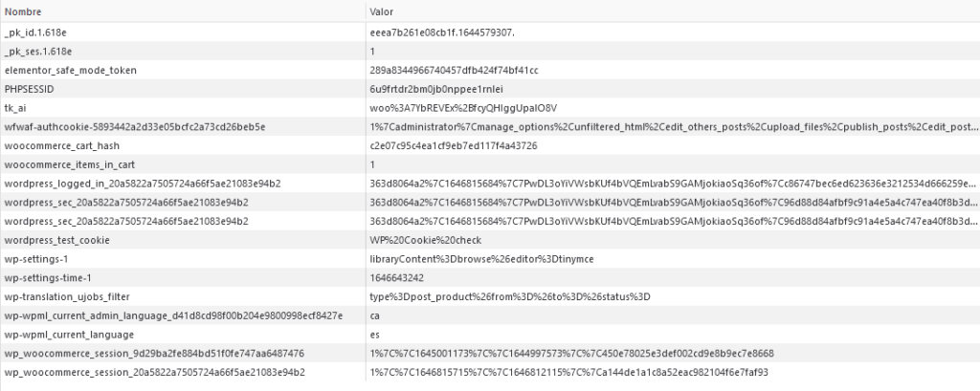Screen dimensions: 980x391
Task: Select the tk_ai cookie row
Action: 490,108
